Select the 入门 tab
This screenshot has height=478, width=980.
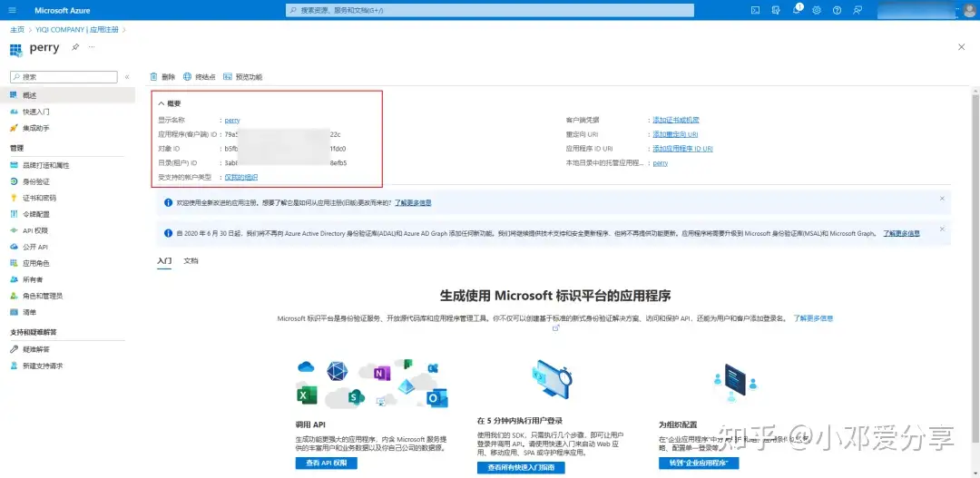coord(163,260)
